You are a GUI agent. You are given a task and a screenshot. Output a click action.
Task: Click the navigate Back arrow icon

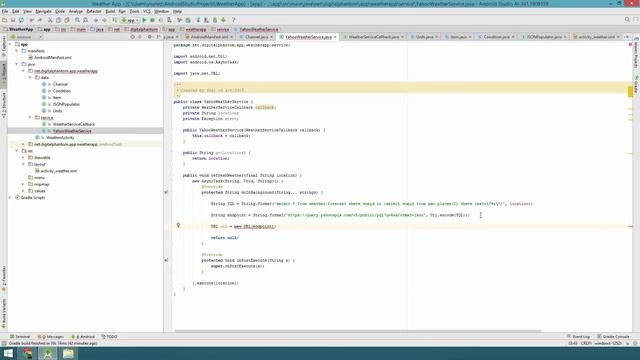(96, 20)
